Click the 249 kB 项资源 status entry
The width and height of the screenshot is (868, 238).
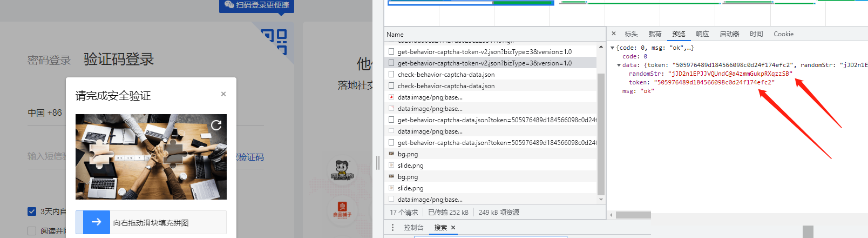coord(499,213)
